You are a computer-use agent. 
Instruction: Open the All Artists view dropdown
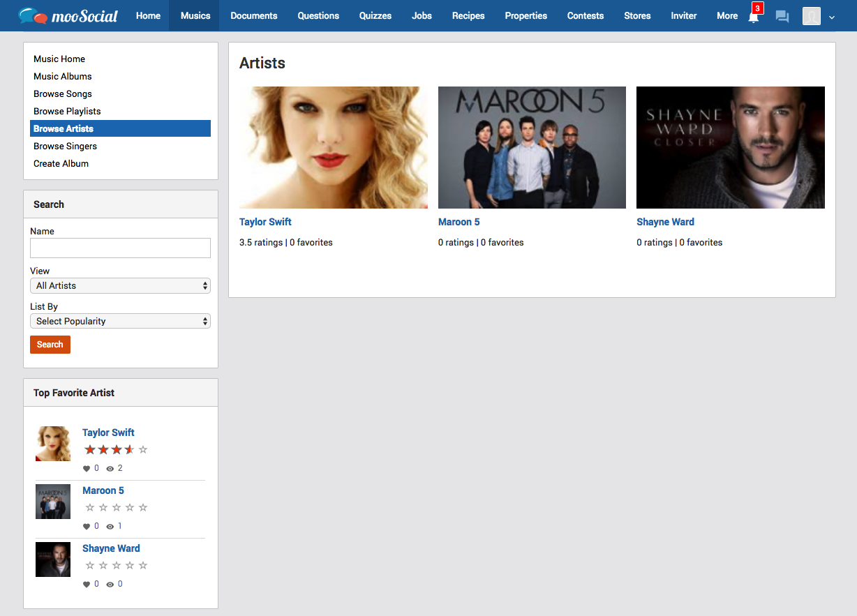pyautogui.click(x=120, y=285)
